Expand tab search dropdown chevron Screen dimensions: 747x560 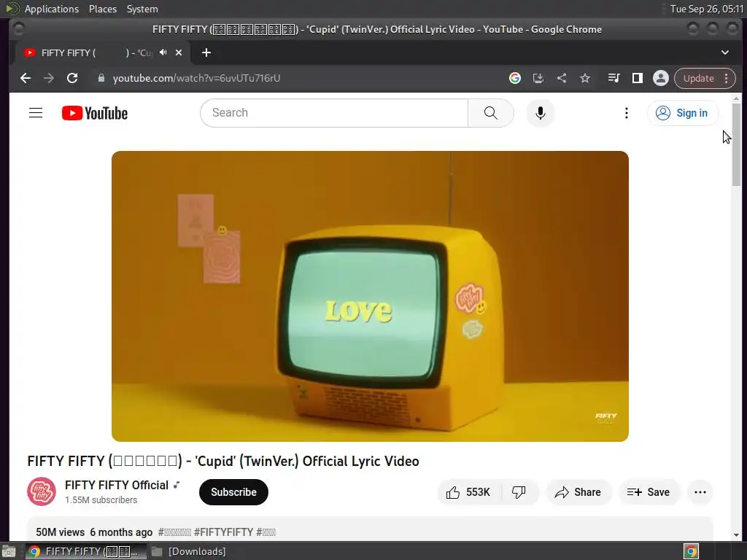click(725, 52)
